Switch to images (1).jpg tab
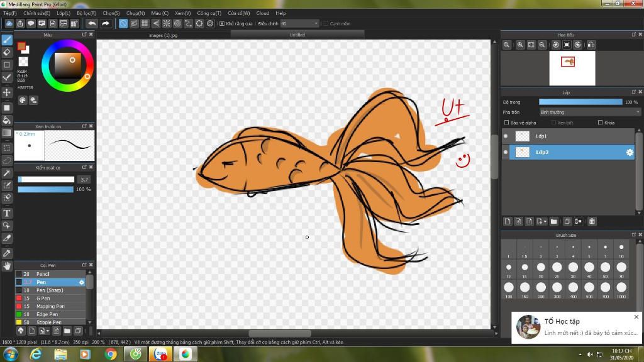The height and width of the screenshot is (362, 644). pyautogui.click(x=163, y=35)
